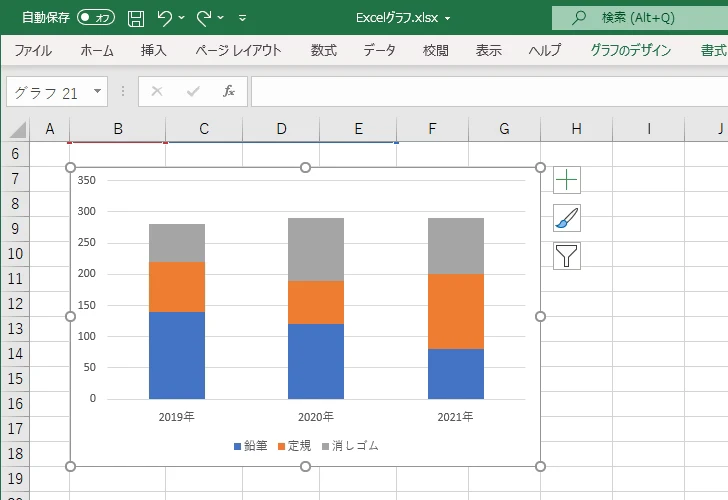
Task: Click the gray 消しゴム legend entry
Action: [x=351, y=446]
